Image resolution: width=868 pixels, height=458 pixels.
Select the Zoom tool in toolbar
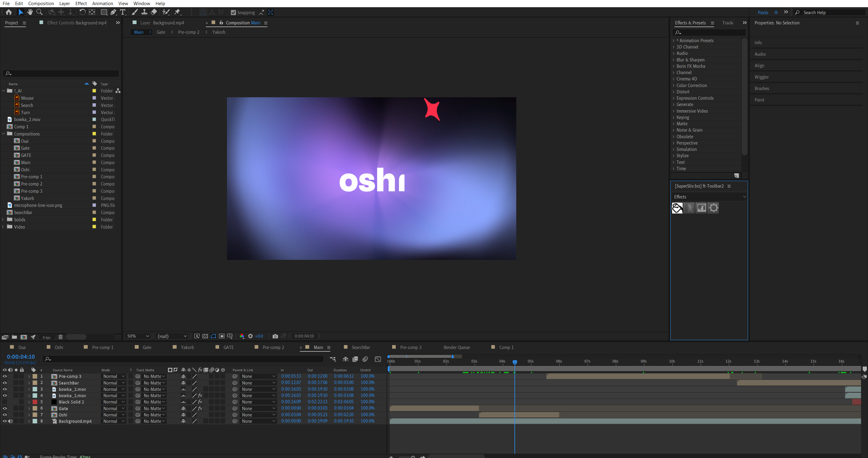[39, 12]
